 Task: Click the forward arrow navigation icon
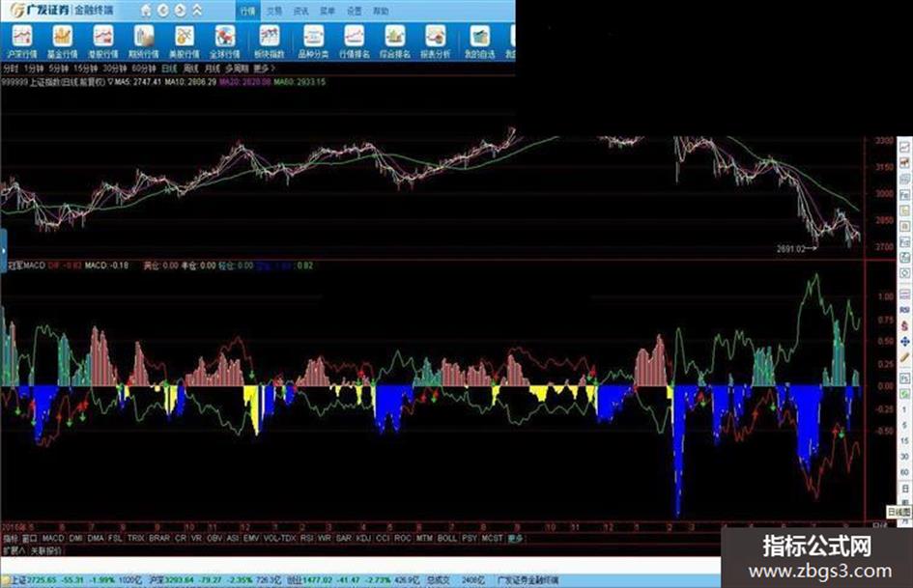point(181,11)
